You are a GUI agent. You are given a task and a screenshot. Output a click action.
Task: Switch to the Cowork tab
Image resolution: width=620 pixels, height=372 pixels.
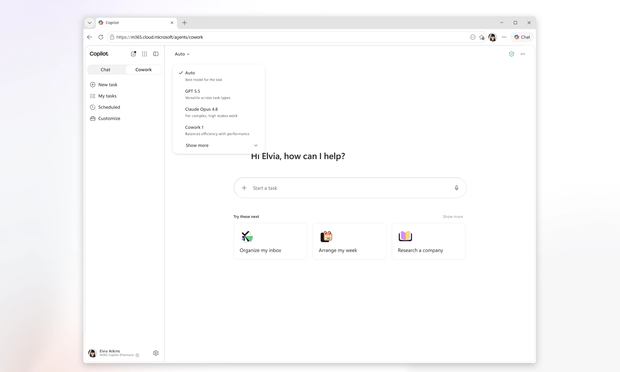(x=144, y=70)
